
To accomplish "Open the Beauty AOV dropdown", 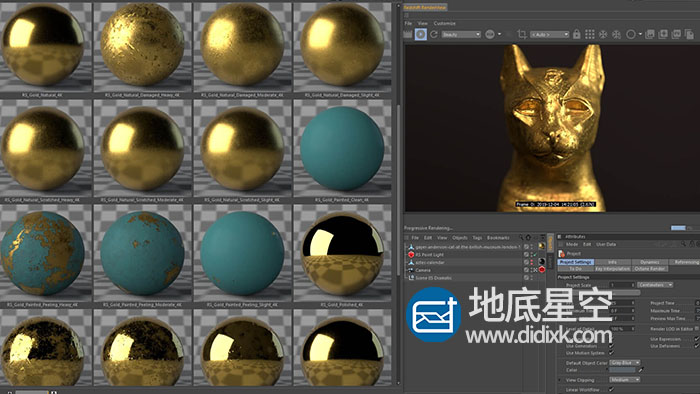I will 461,34.
